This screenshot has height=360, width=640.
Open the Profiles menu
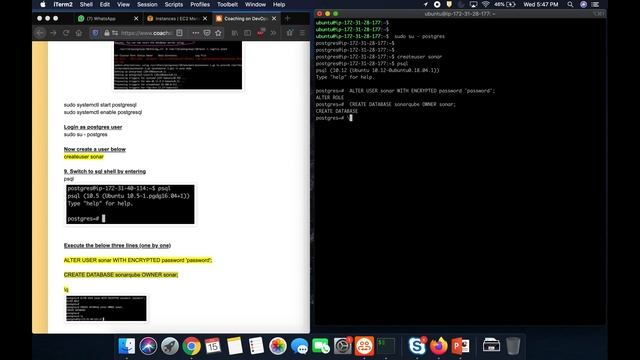click(200, 4)
